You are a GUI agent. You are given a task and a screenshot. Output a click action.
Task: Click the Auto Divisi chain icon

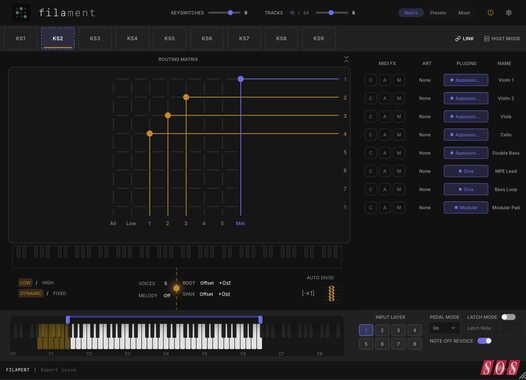tap(331, 293)
